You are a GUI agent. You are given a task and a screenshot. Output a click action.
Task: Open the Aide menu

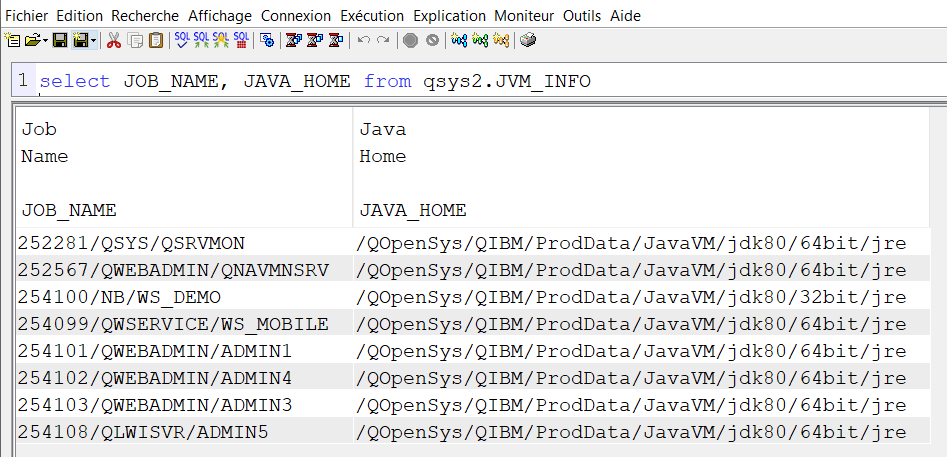point(625,16)
